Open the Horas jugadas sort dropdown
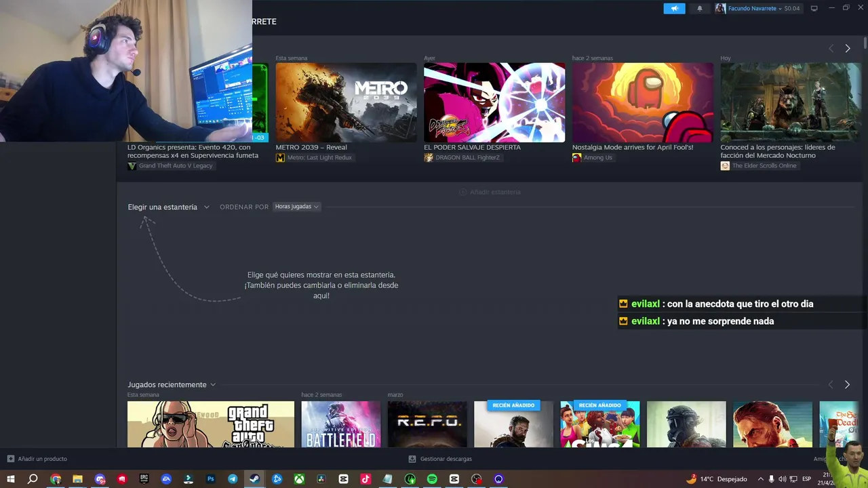The width and height of the screenshot is (868, 488). pos(296,207)
